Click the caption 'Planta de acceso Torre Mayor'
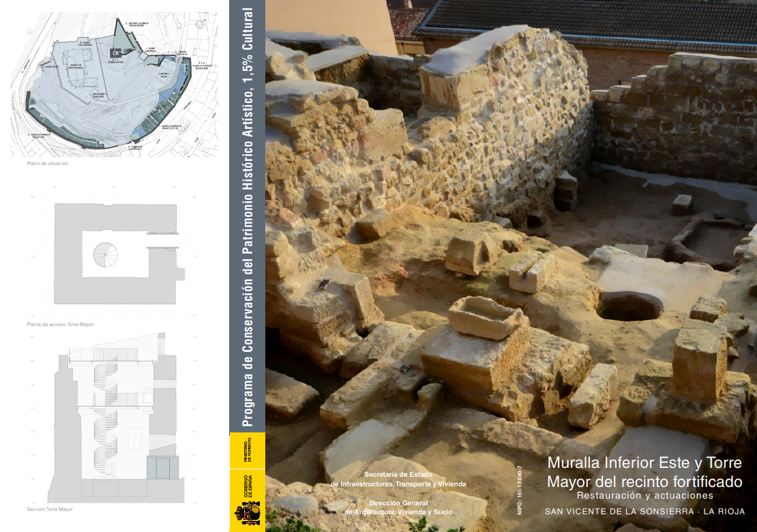Viewport: 757px width, 532px height. coord(60,325)
